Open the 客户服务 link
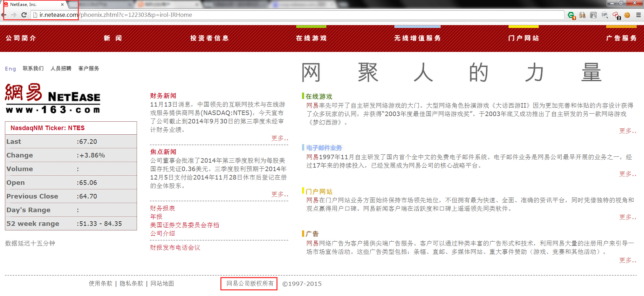Viewport: 644px width, 296px height. tap(89, 68)
